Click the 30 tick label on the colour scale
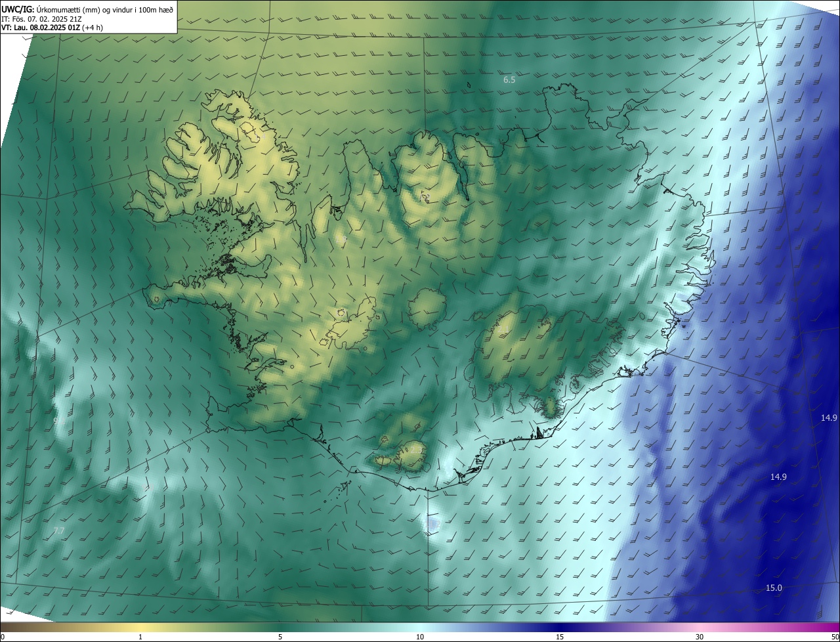 coord(700,637)
